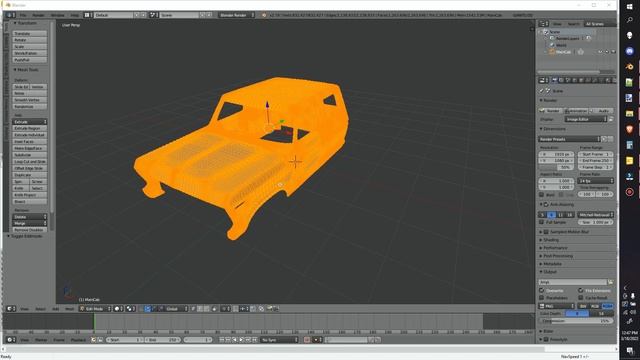Viewport: 640px width, 360px height.
Task: Toggle the Full Sample checkbox
Action: (x=542, y=222)
